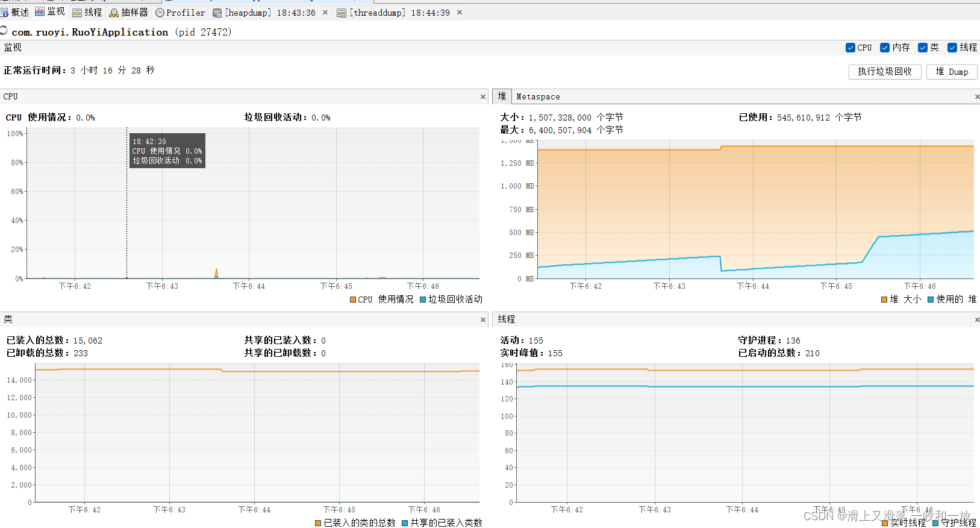Click the heapdump tab icon
The height and width of the screenshot is (528, 980).
(217, 13)
